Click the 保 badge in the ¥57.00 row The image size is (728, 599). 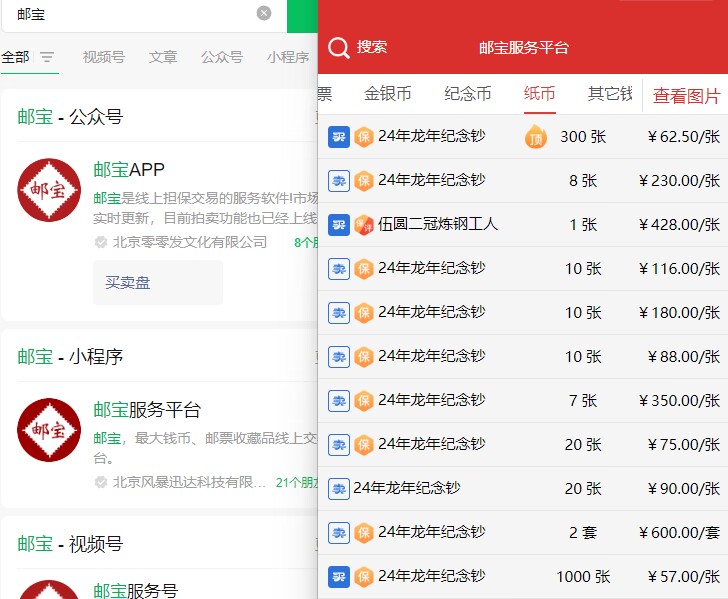(x=364, y=577)
